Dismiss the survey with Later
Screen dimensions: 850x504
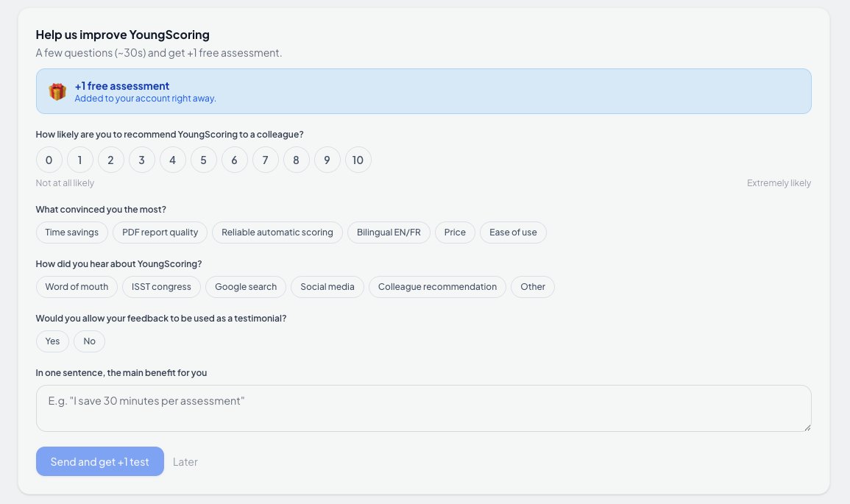185,462
